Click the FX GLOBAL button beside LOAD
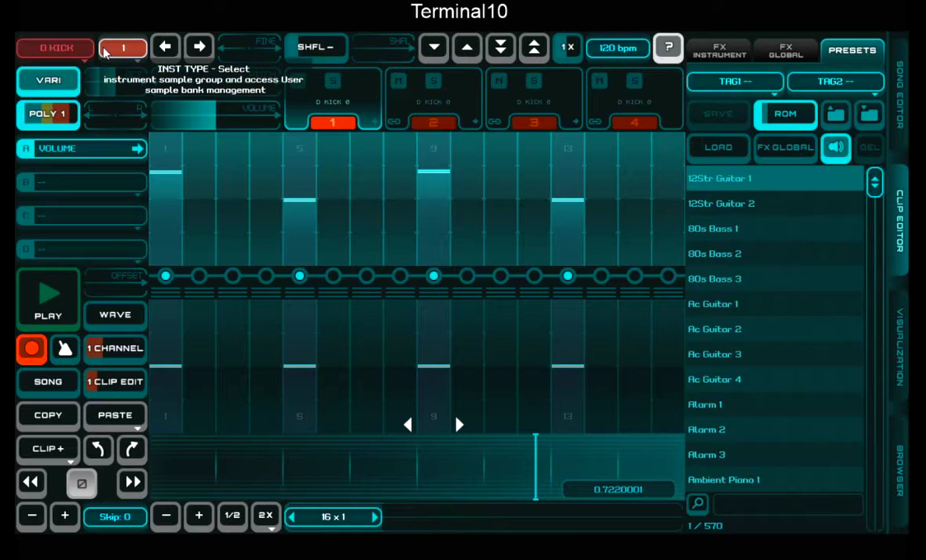 [x=785, y=147]
